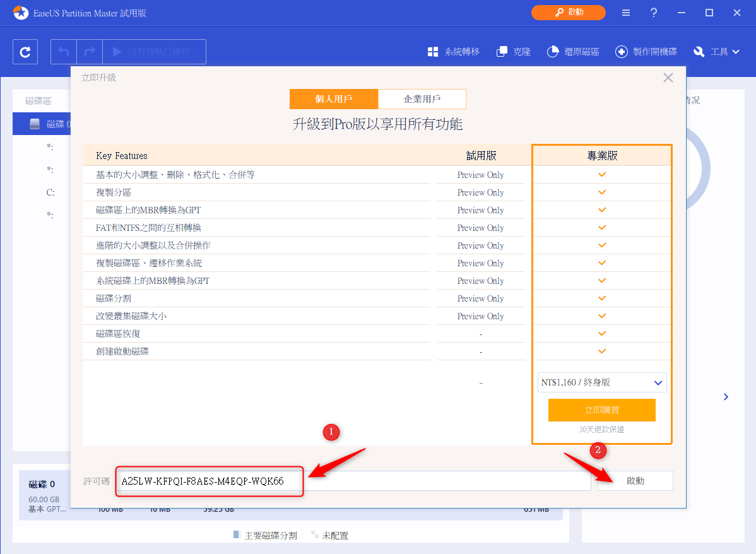Click the 啟動 button beside license field
756x554 pixels.
635,481
